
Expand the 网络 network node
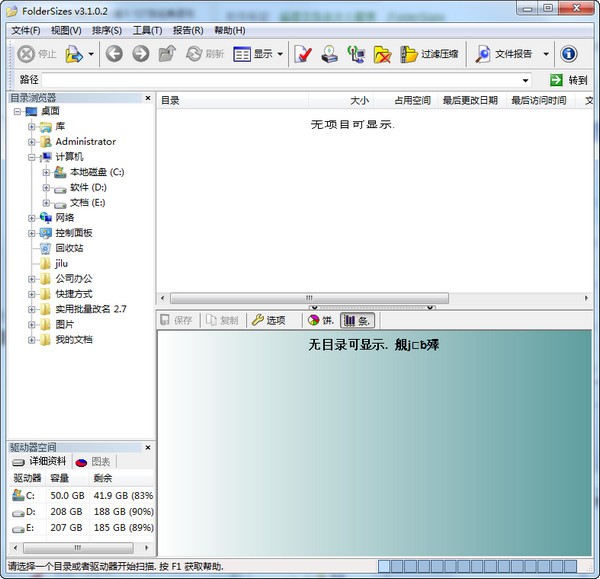click(x=32, y=218)
